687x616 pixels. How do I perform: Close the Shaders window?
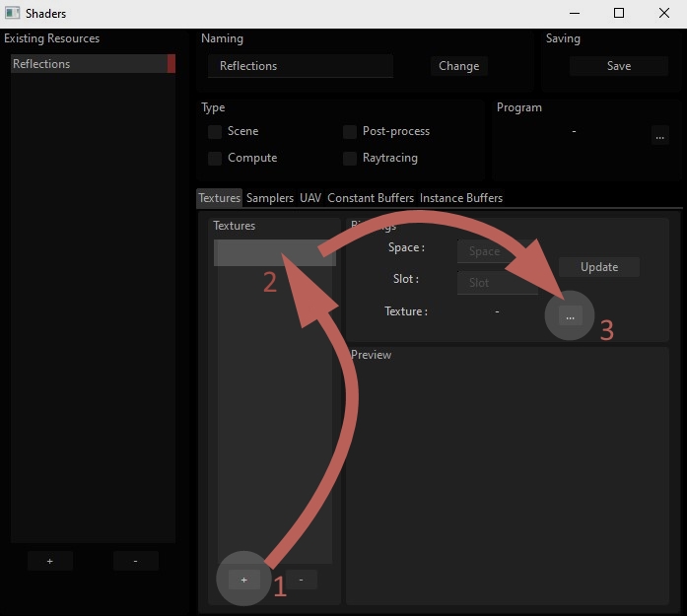tap(664, 13)
